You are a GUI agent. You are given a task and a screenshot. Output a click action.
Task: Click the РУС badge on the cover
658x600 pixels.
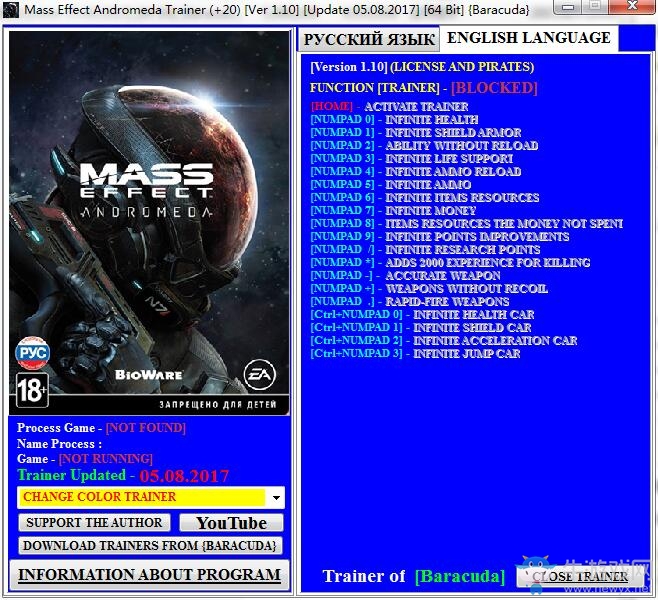33,353
